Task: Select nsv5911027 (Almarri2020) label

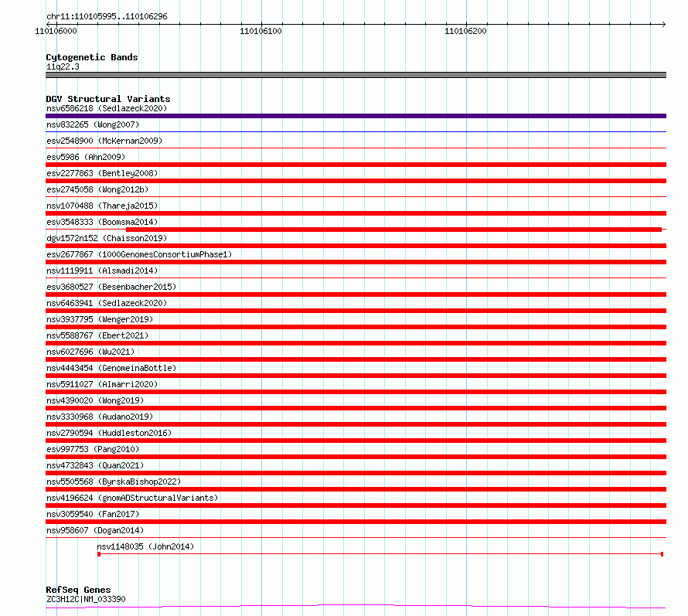Action: coord(102,384)
